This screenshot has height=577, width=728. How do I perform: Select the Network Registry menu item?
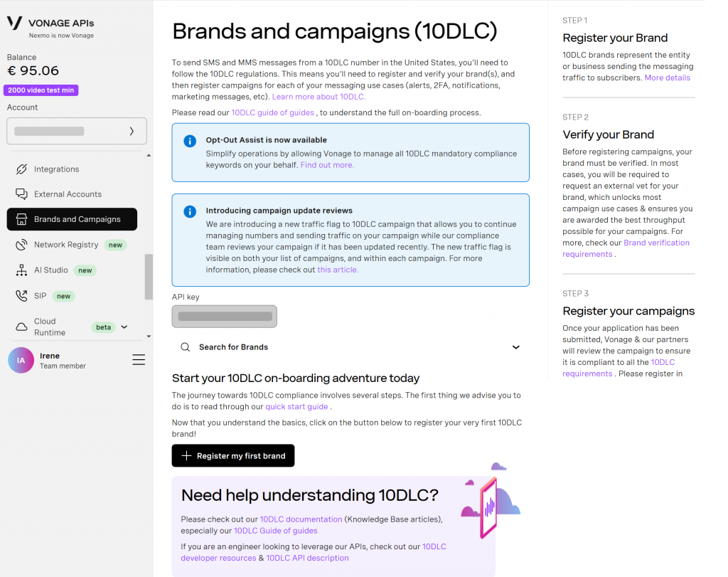(66, 245)
